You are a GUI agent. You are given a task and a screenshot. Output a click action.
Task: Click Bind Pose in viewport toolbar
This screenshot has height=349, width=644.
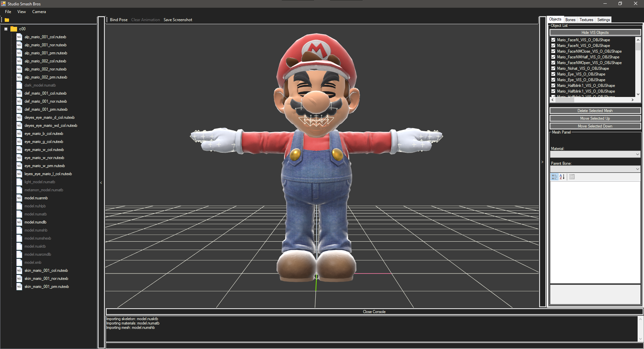(x=119, y=20)
